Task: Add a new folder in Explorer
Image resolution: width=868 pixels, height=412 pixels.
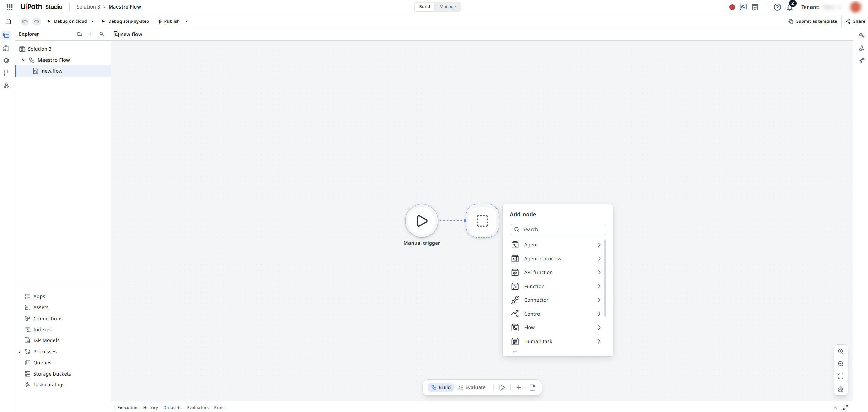Action: (80, 34)
